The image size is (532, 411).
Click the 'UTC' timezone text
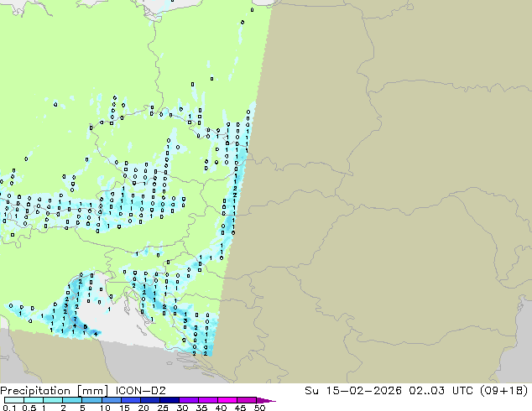pyautogui.click(x=463, y=391)
